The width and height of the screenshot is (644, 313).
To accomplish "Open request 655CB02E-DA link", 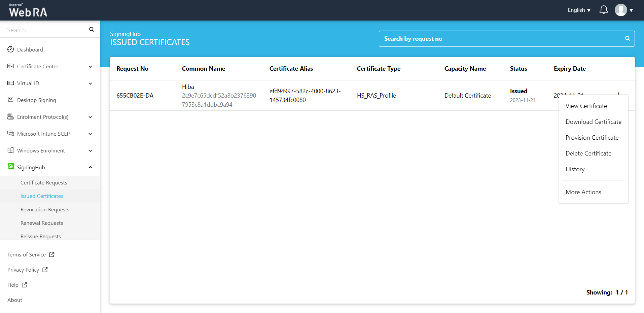I will 135,96.
